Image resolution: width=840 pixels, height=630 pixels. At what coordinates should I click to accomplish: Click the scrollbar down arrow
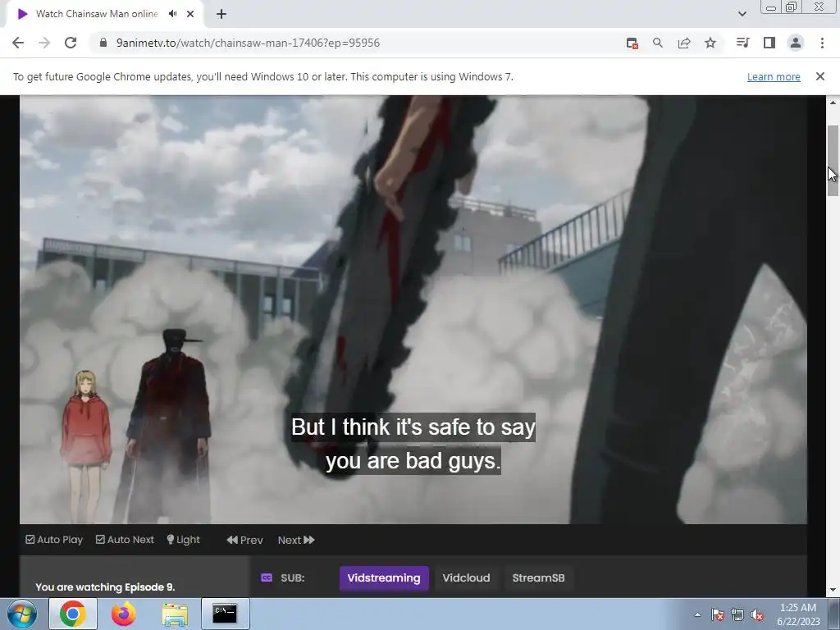[x=833, y=590]
